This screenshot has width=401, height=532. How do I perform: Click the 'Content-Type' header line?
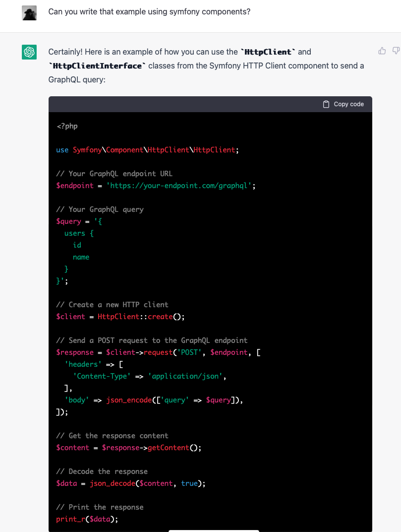pyautogui.click(x=150, y=376)
